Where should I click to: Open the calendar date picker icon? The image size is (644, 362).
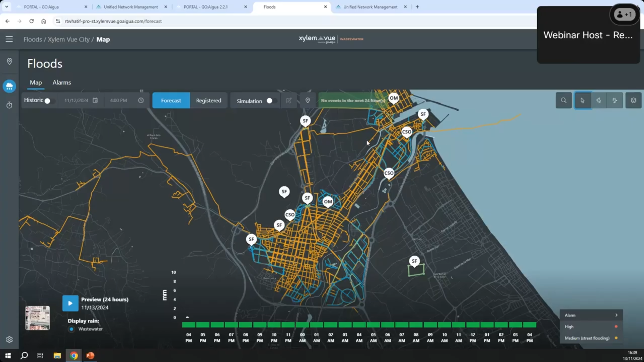(95, 100)
